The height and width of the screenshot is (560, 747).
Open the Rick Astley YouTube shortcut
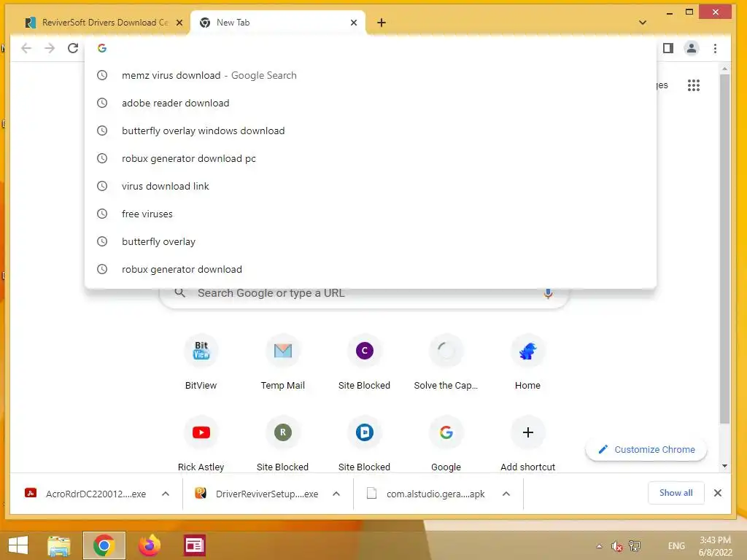click(x=201, y=444)
